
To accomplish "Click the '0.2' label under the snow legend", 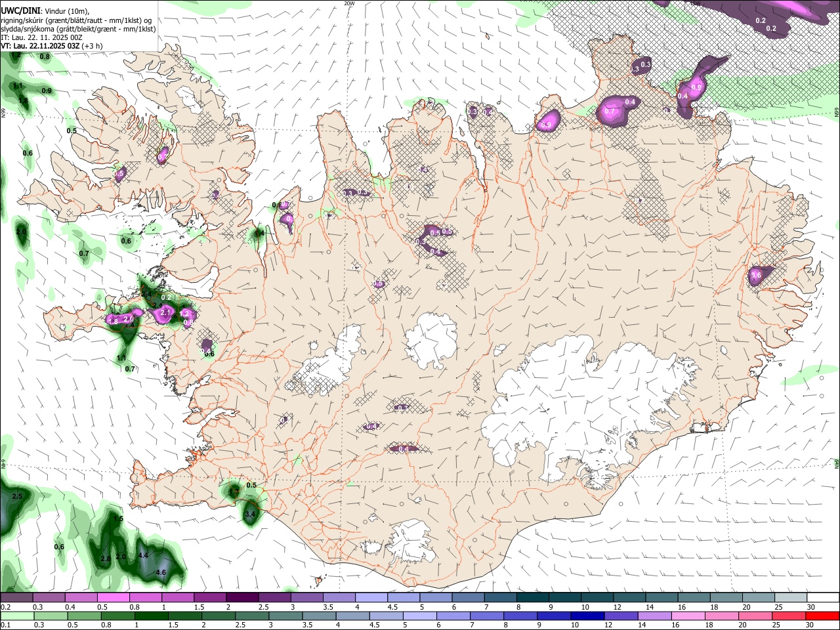I will tap(5, 607).
